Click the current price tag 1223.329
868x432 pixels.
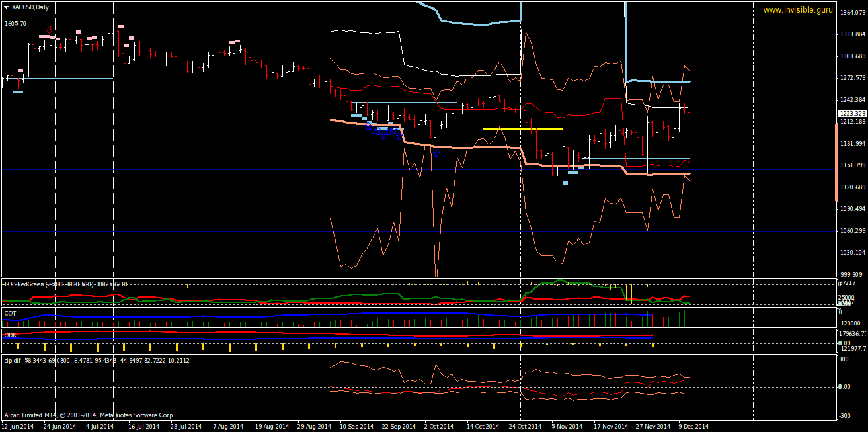point(851,114)
